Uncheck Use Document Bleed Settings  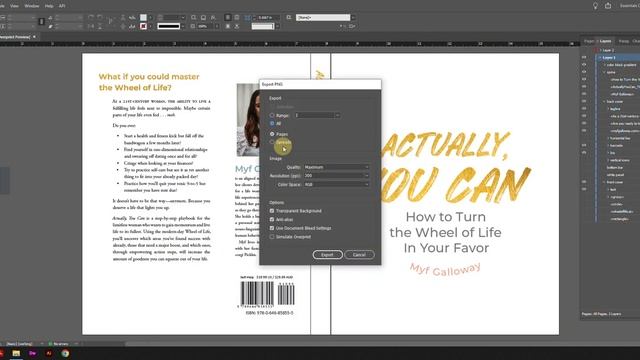pyautogui.click(x=272, y=228)
